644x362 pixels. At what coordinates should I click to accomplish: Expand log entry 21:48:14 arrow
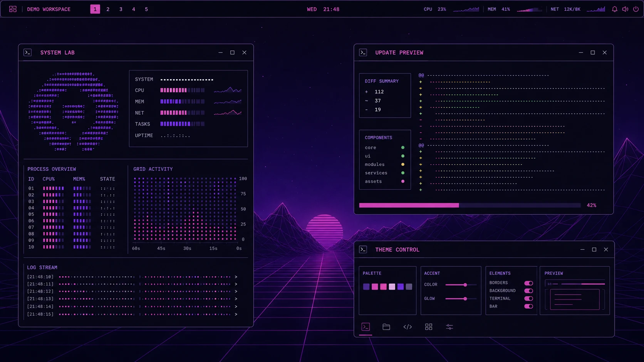point(236,307)
